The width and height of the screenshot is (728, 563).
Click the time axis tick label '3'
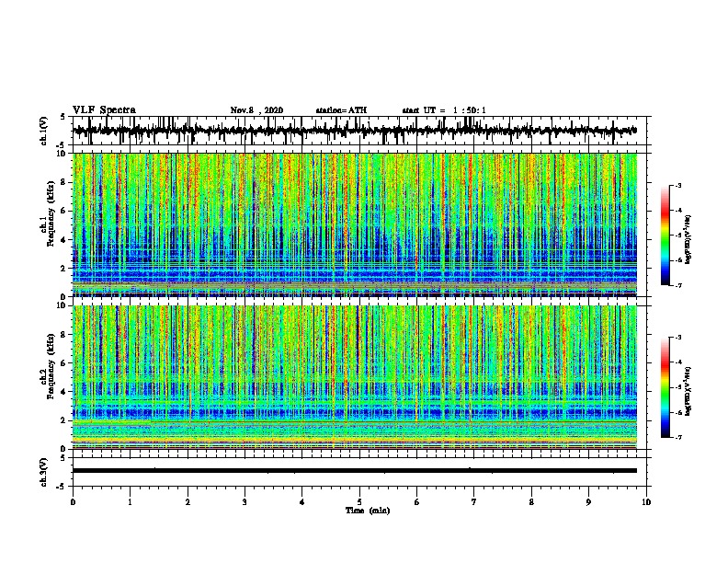point(245,501)
